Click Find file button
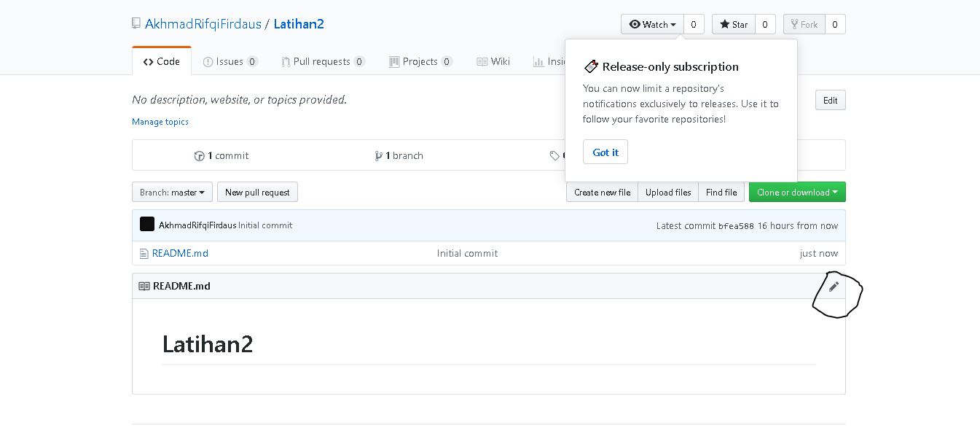980x431 pixels. (x=721, y=193)
